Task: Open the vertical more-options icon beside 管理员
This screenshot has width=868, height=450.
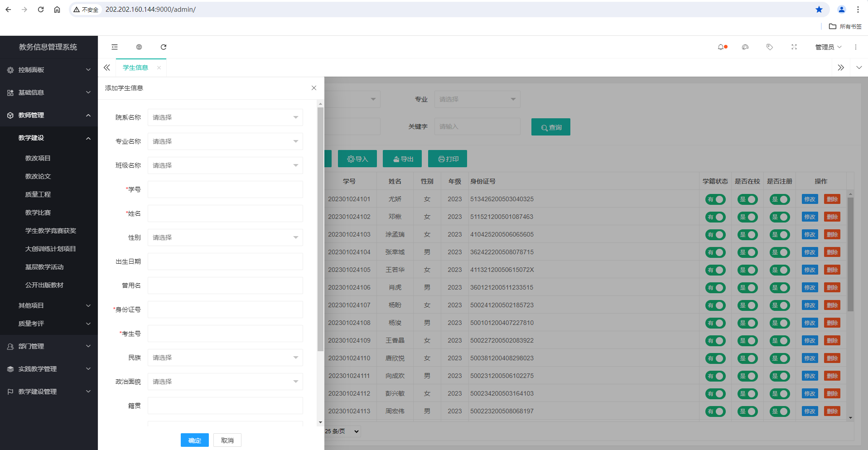Action: pos(856,47)
